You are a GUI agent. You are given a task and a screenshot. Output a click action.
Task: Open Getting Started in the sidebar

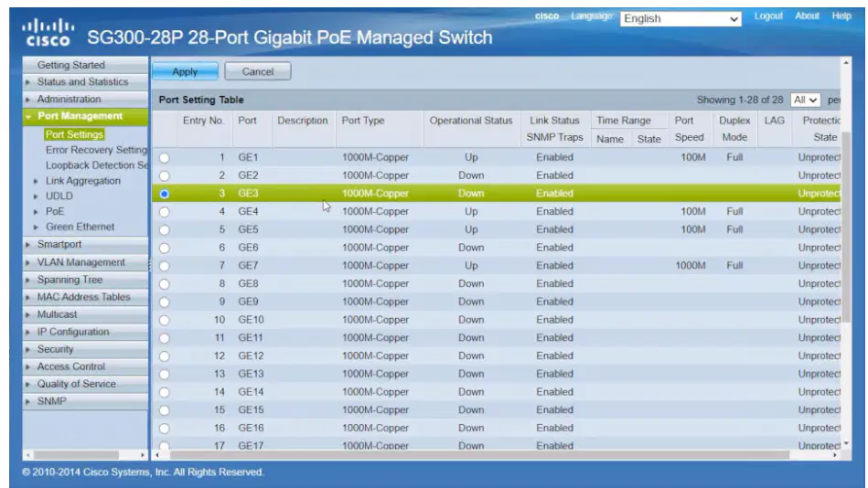coord(70,65)
